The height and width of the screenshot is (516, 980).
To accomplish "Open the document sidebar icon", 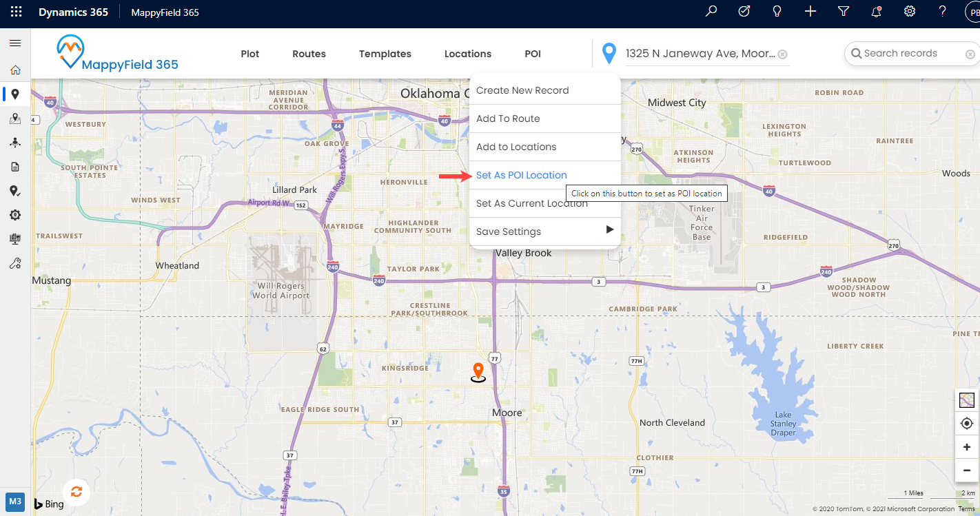I will click(15, 167).
